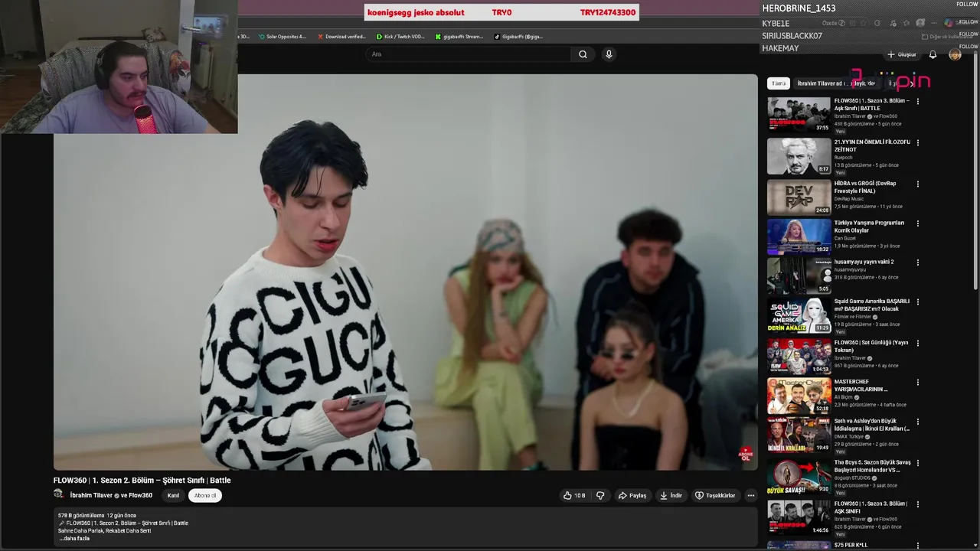Open more actions menu beside Teşekkürler
Viewport: 980px width, 551px height.
(751, 495)
